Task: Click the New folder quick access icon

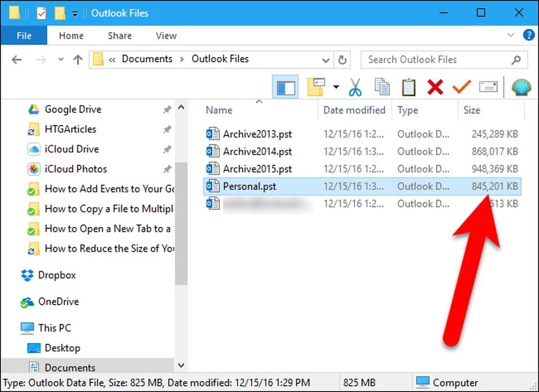Action: (59, 13)
